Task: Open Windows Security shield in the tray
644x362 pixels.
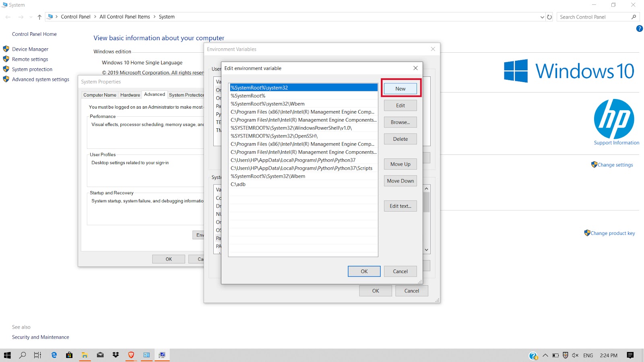Action: point(566,355)
